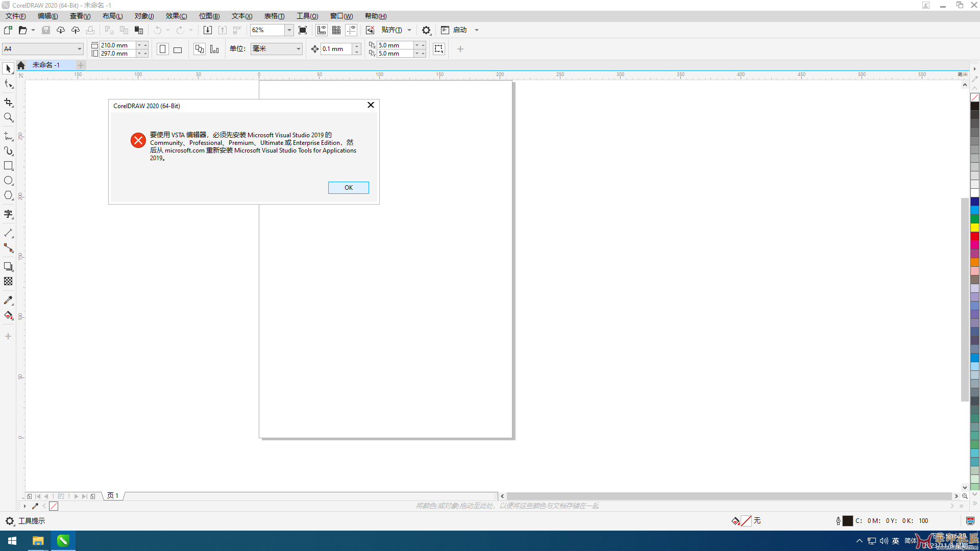The image size is (980, 551).
Task: Toggle show guidelines button
Action: [351, 30]
